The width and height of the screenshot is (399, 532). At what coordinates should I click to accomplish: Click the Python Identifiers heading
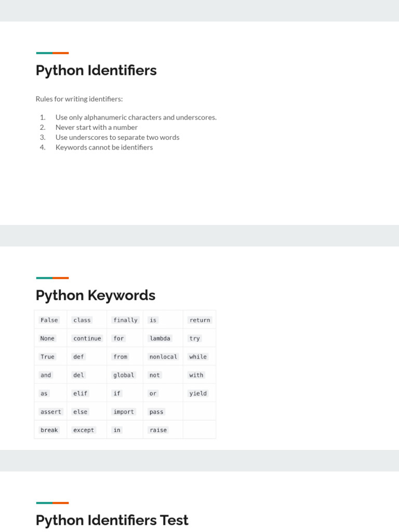[96, 71]
